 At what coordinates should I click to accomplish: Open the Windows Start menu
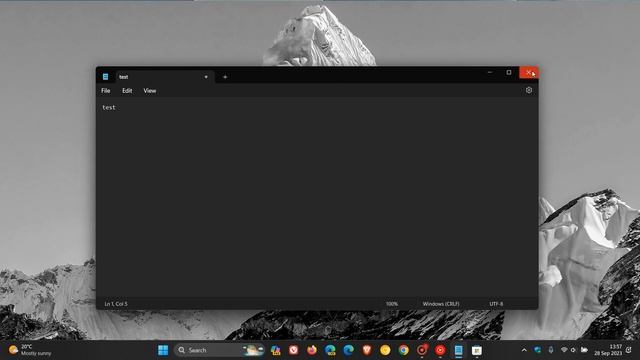coord(163,350)
